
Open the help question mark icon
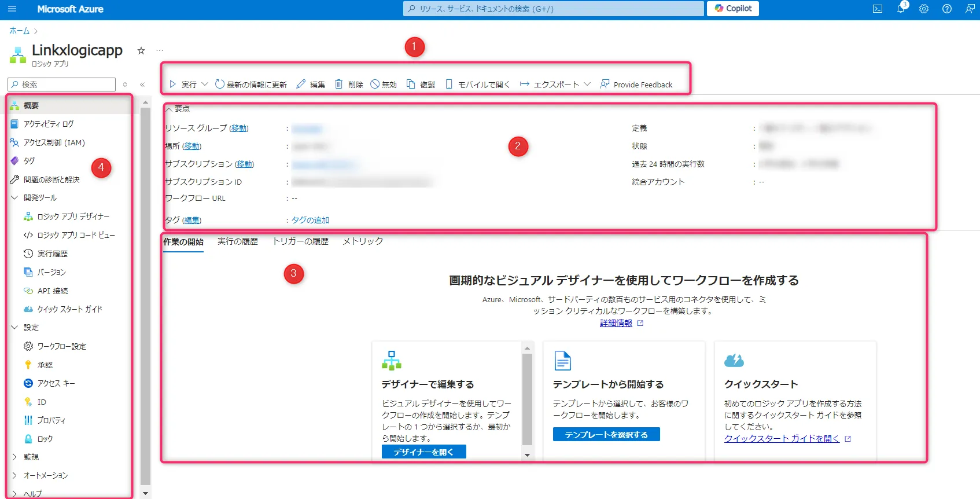(x=947, y=9)
